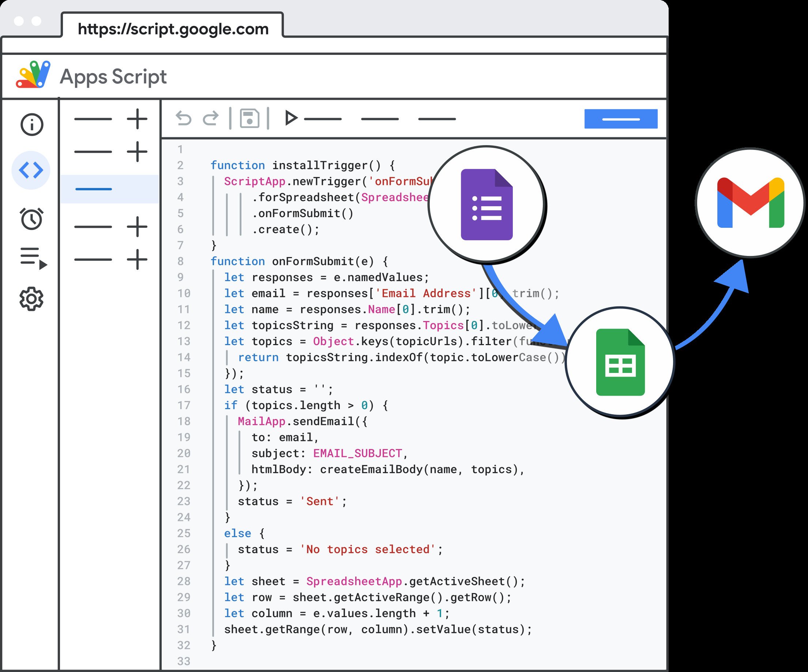Click '.create();' on line 6
808x672 pixels.
286,229
